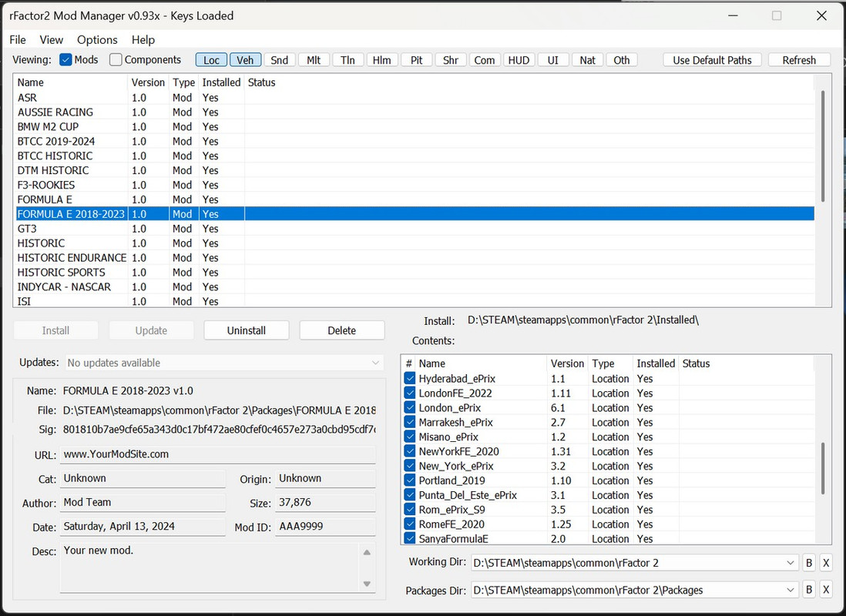Select the GT3 mod row
This screenshot has height=616, width=846.
click(x=415, y=229)
